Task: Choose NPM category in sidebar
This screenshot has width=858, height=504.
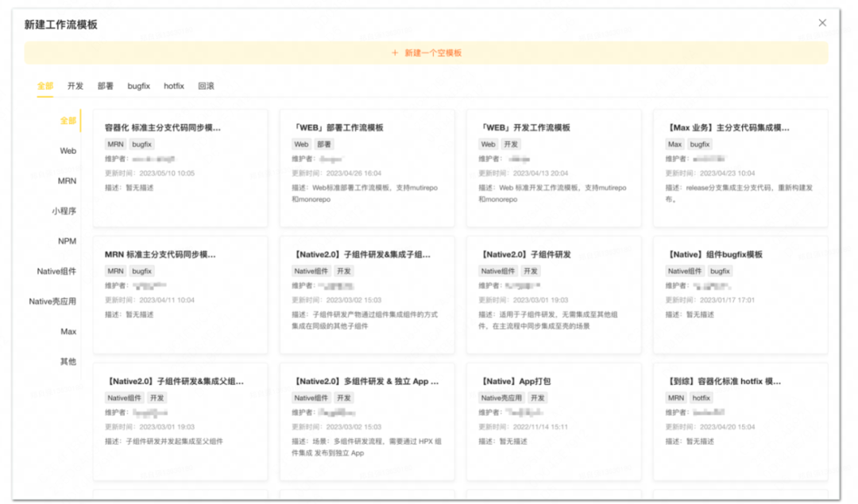Action: coord(67,240)
